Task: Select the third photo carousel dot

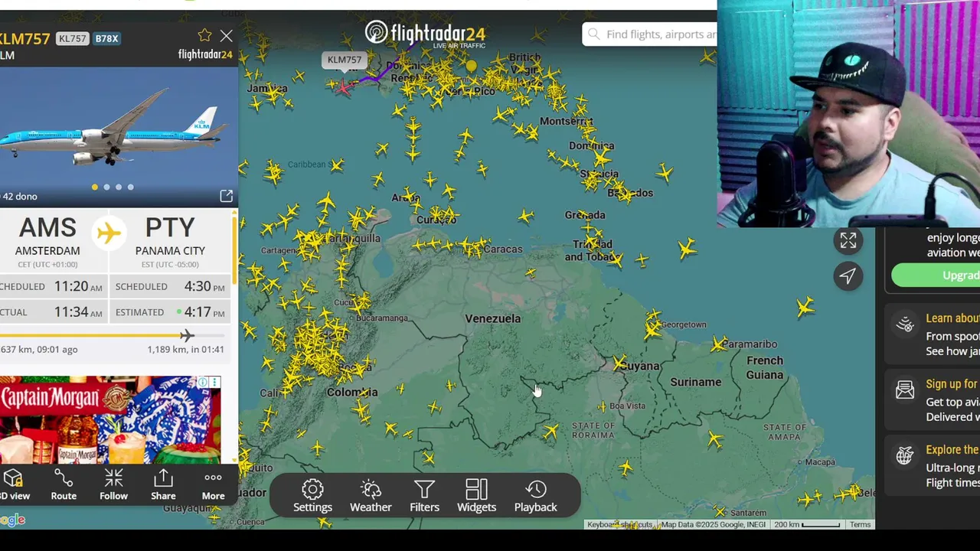Action: pyautogui.click(x=119, y=187)
